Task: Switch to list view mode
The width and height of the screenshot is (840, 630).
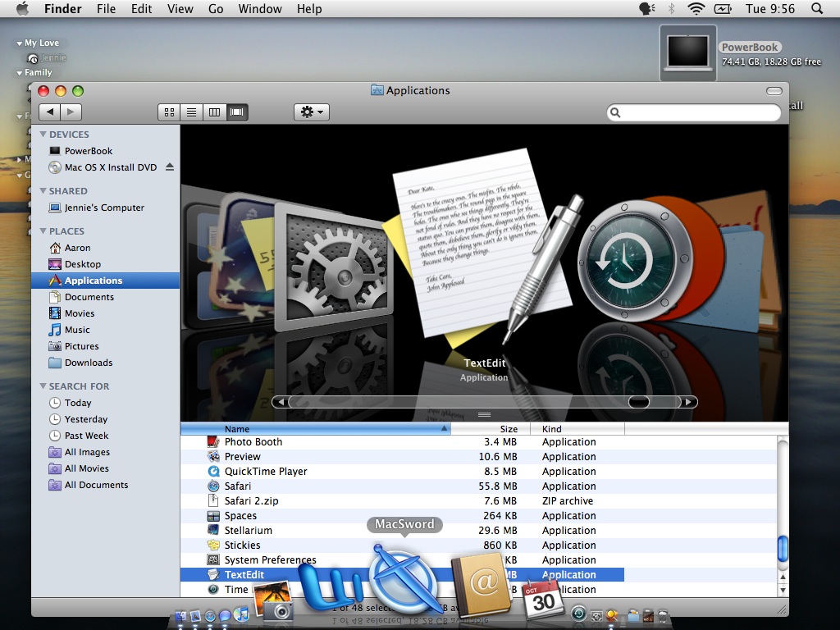Action: (x=192, y=112)
